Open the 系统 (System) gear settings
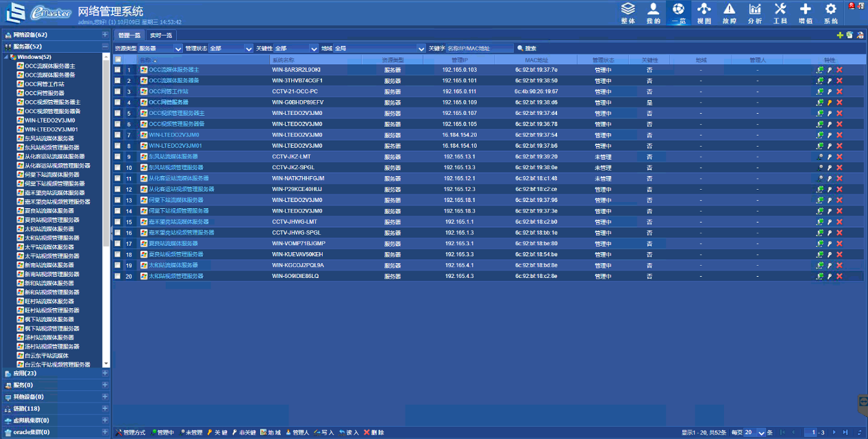The height and width of the screenshot is (439, 868). click(830, 12)
